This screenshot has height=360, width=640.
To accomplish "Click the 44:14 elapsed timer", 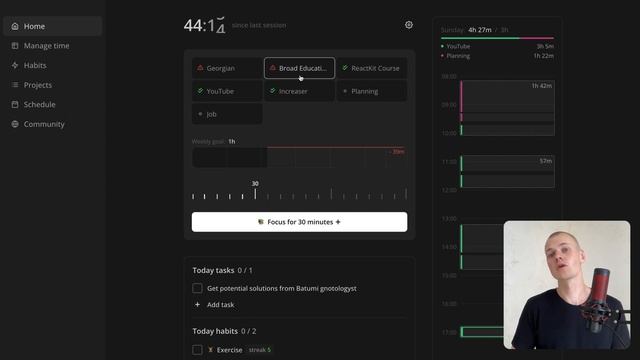I will pos(204,25).
